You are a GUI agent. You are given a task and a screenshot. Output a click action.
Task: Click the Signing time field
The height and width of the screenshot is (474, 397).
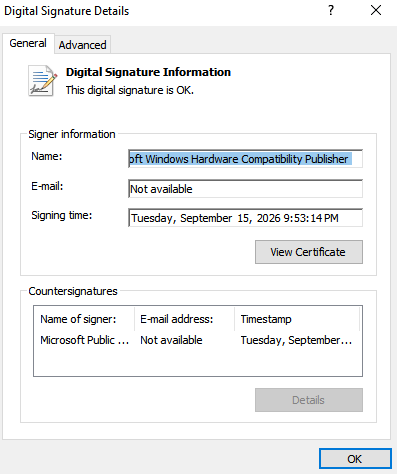tap(245, 218)
